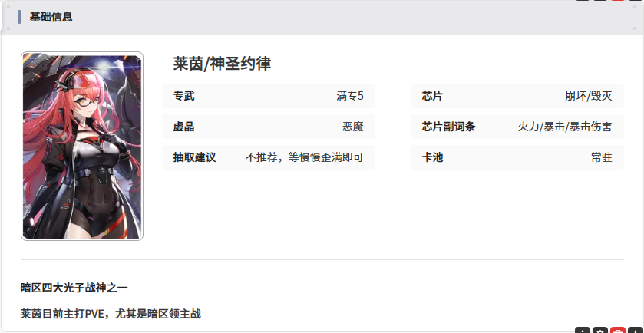Click the line 莱茵目前主打PVE，尤其是暗区领主战

(111, 314)
